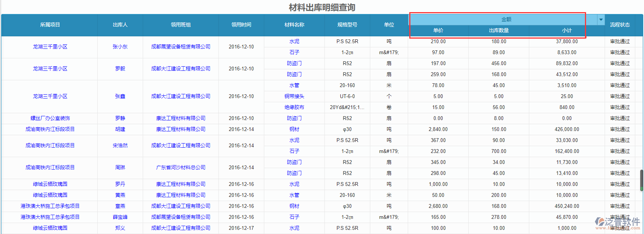This screenshot has width=644, height=234.
Task: Click the 流程状态 column header
Action: pos(620,25)
